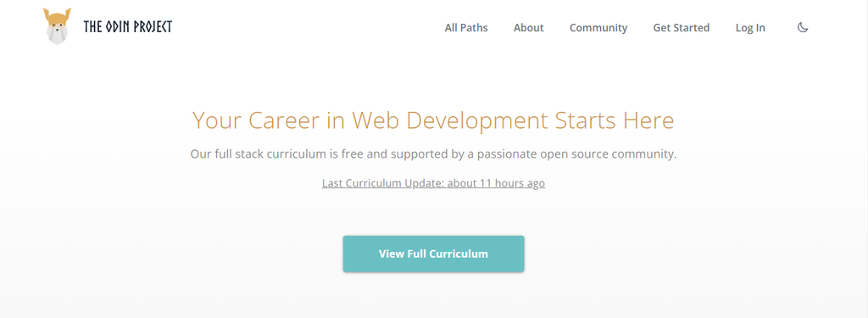The image size is (868, 318).
Task: Toggle dark mode with the moon icon
Action: click(803, 28)
